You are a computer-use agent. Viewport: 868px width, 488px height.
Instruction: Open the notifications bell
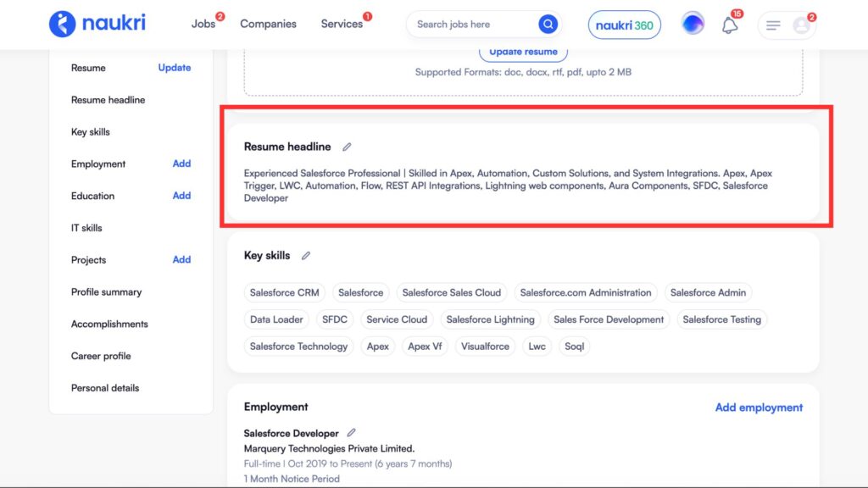pyautogui.click(x=729, y=25)
